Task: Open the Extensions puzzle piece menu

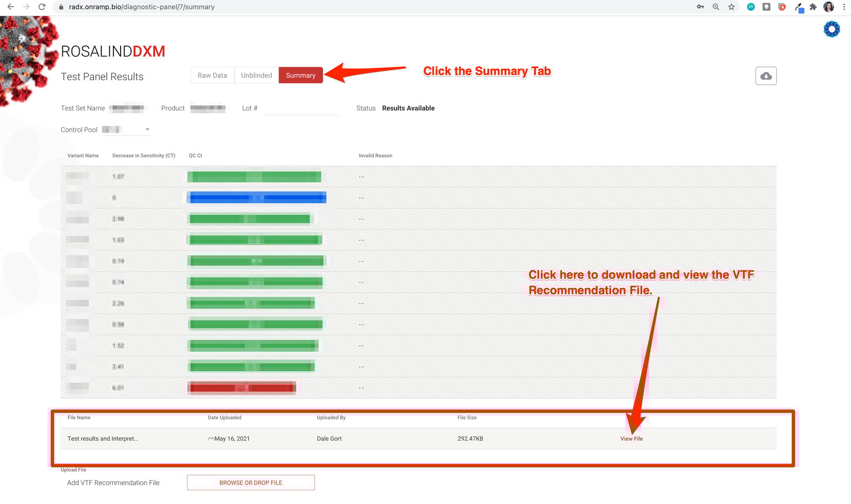Action: pyautogui.click(x=813, y=7)
